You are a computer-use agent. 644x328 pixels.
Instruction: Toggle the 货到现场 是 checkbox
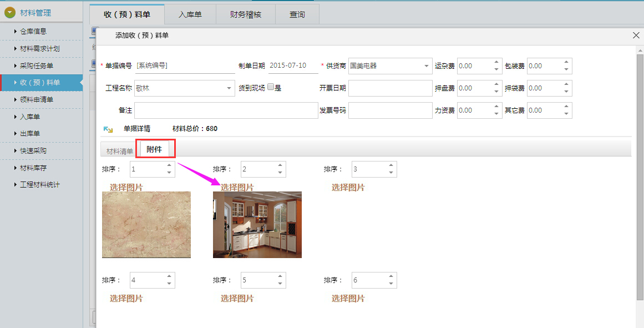(x=271, y=87)
